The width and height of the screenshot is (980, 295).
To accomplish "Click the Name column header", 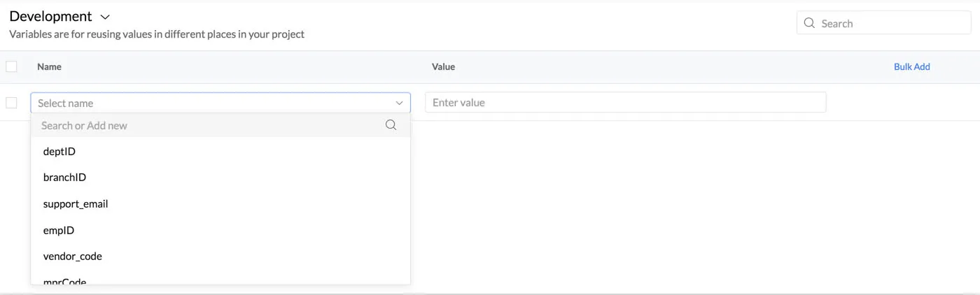I will pos(49,66).
